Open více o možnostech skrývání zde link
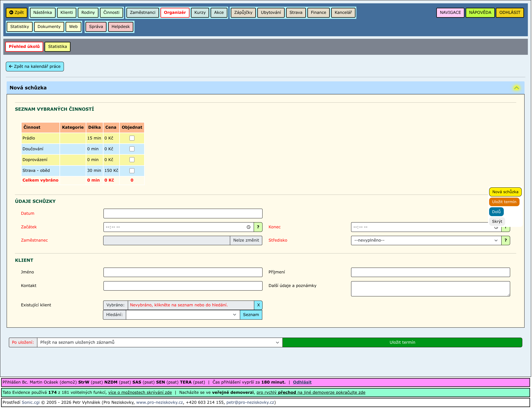 (140, 393)
